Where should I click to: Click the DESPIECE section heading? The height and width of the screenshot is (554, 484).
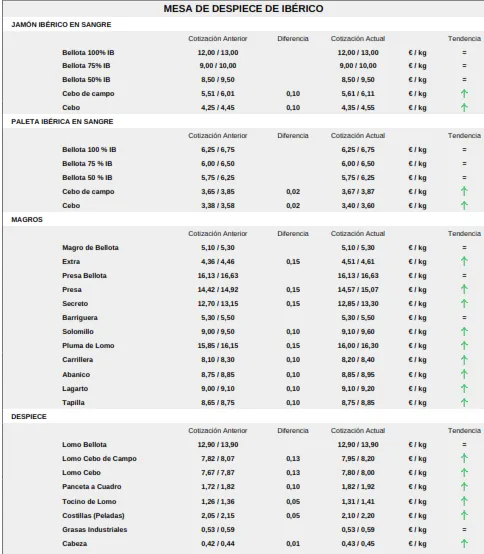click(x=29, y=417)
